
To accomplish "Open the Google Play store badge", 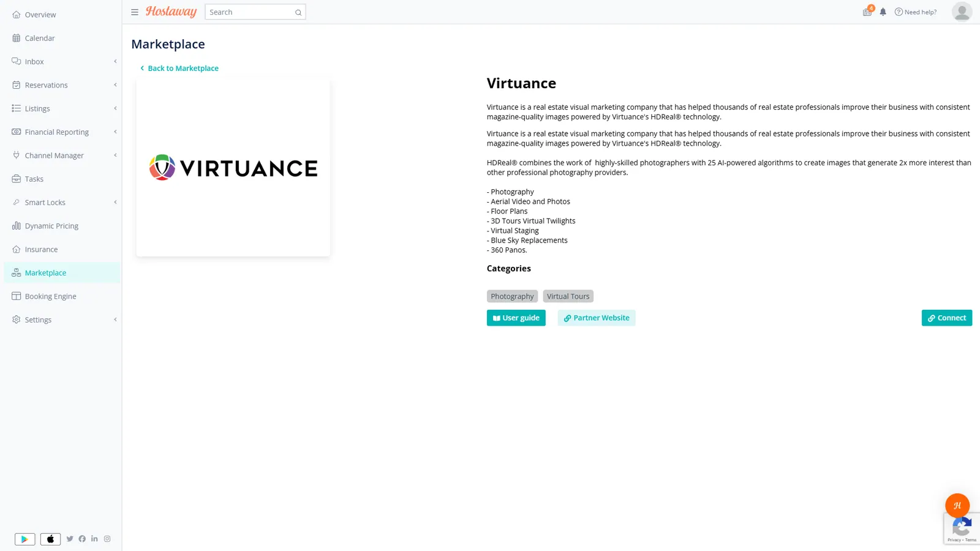I will point(25,539).
